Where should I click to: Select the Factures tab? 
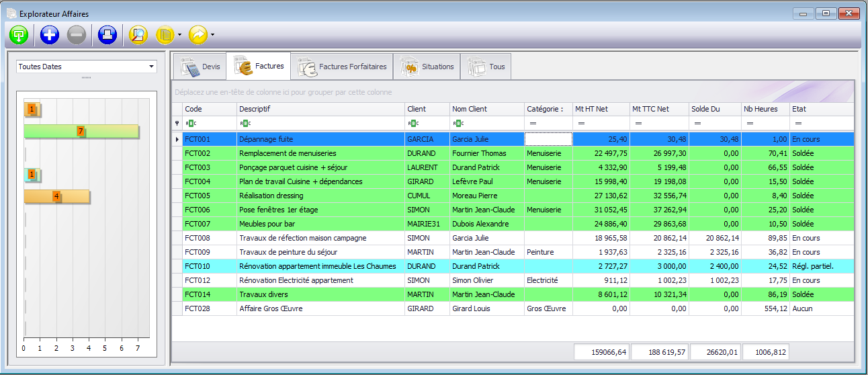tap(258, 66)
